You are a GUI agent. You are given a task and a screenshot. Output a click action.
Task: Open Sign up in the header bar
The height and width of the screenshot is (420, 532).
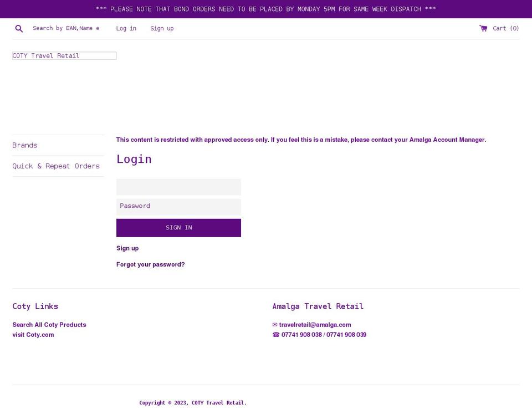click(x=162, y=28)
